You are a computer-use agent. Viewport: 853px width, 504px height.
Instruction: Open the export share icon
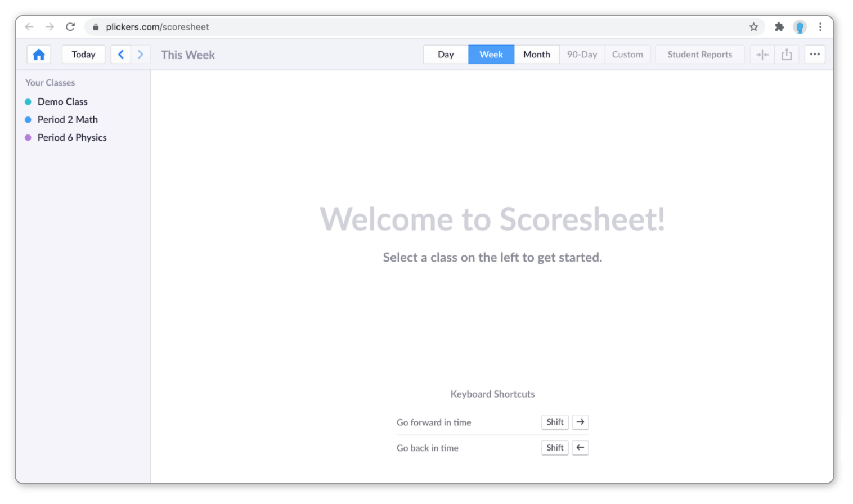pos(787,55)
